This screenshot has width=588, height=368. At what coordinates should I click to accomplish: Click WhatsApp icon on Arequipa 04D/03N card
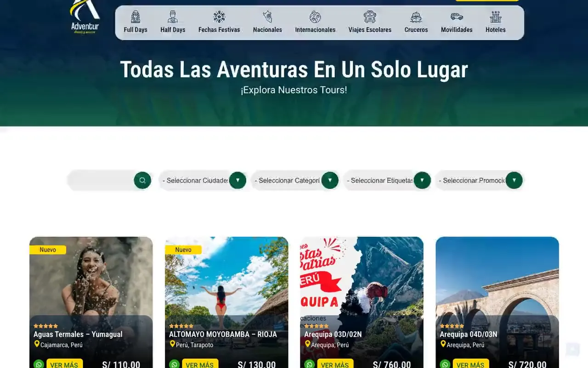point(445,364)
